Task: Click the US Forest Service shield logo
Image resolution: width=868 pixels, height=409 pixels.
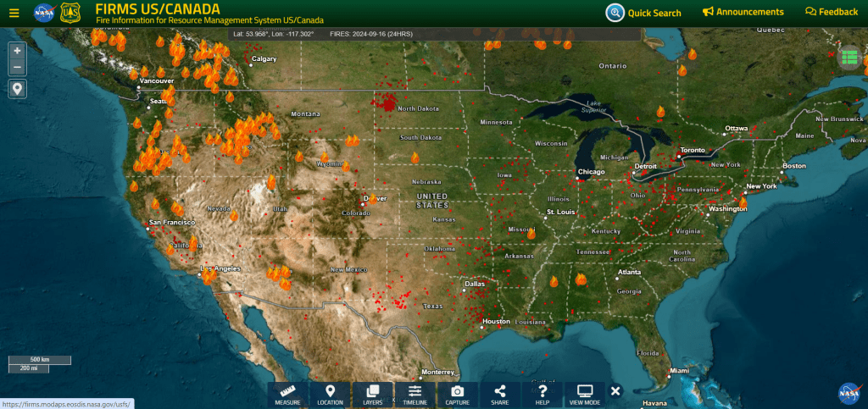Action: [70, 13]
